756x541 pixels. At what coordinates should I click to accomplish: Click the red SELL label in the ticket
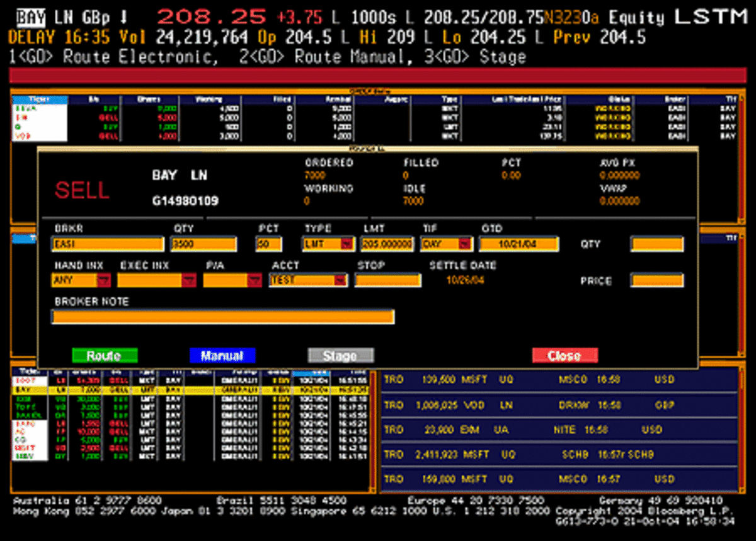[x=83, y=190]
